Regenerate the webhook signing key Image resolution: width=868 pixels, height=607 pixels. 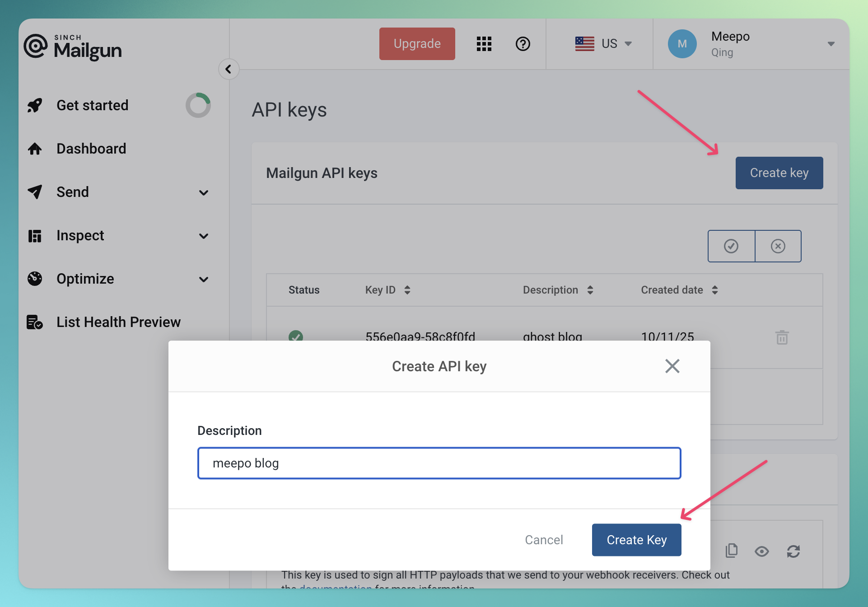(x=793, y=551)
